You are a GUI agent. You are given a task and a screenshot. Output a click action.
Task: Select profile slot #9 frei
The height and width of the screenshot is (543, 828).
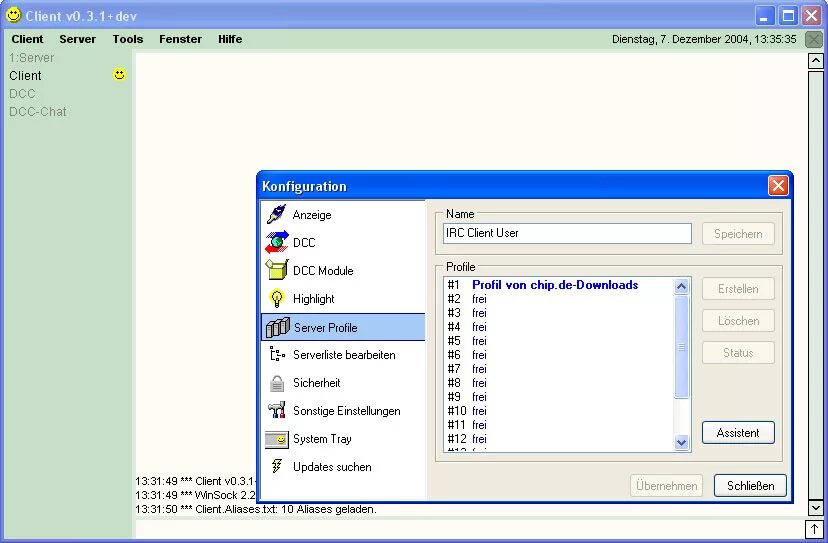(x=559, y=397)
